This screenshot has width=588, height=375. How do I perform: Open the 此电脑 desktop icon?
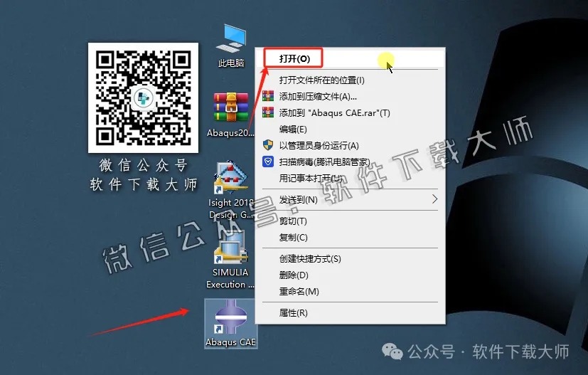click(x=231, y=46)
